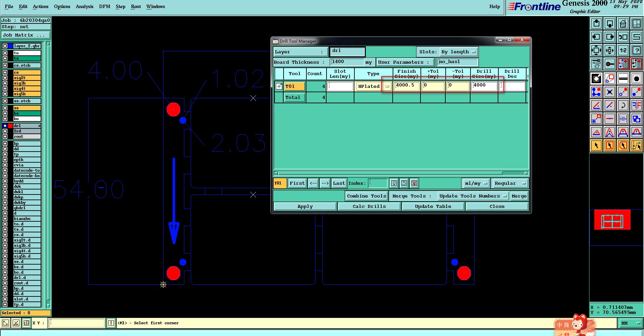Click red X icon in Index row
This screenshot has width=644, height=336.
pyautogui.click(x=414, y=183)
